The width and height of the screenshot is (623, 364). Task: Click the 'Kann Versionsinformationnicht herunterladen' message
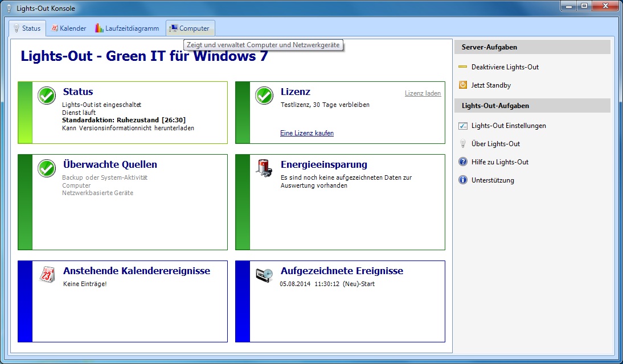(128, 128)
